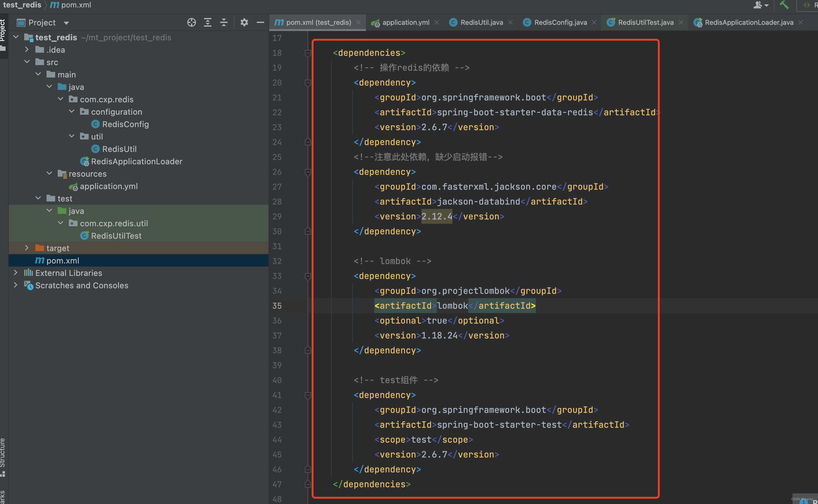Fold the jackson dependency block at line 26
Screen dimensions: 818x504
[308, 172]
